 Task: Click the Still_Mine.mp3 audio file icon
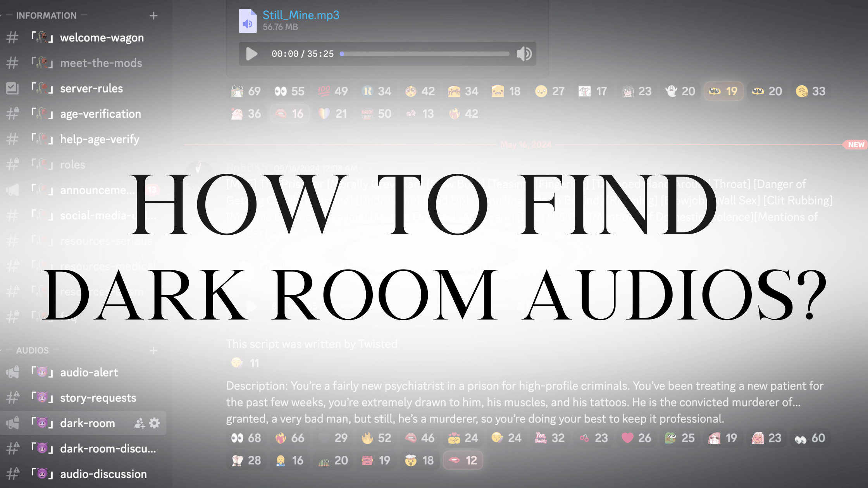pyautogui.click(x=248, y=20)
